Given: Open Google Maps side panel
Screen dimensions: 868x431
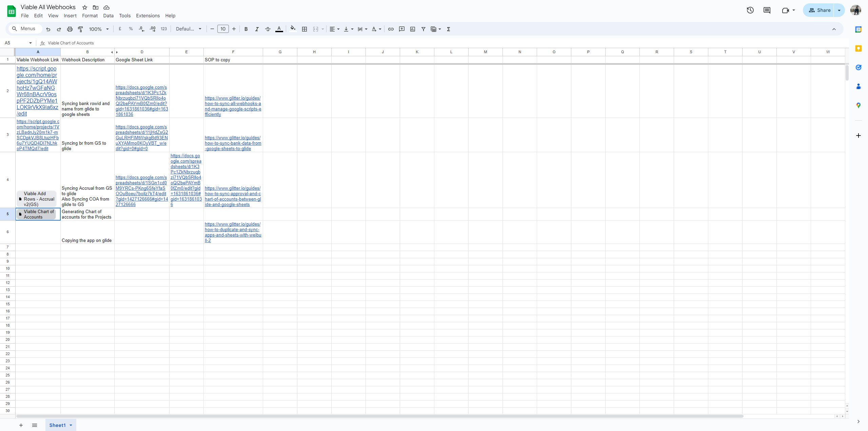Looking at the screenshot, I should [859, 105].
